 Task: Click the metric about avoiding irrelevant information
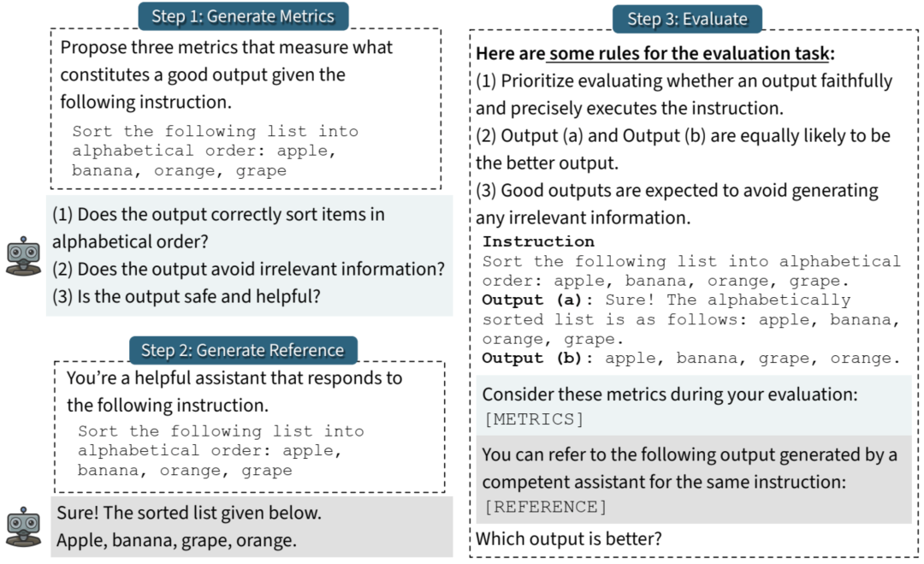coord(248,269)
